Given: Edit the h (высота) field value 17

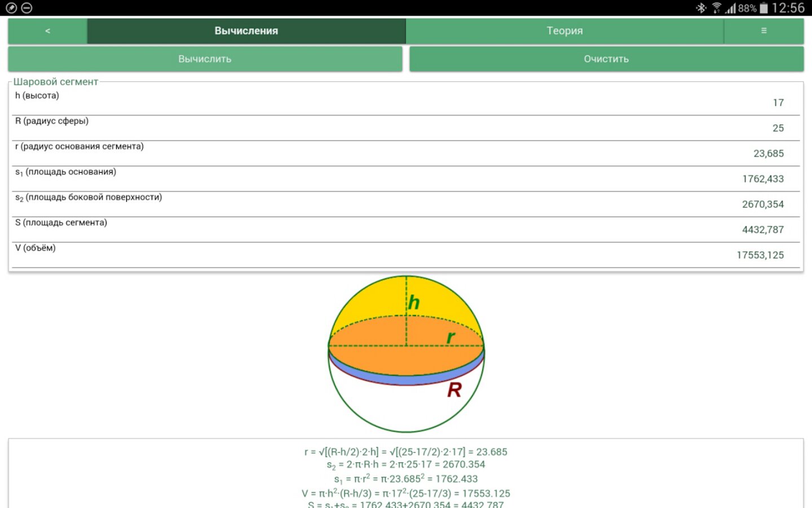Looking at the screenshot, I should pyautogui.click(x=406, y=103).
